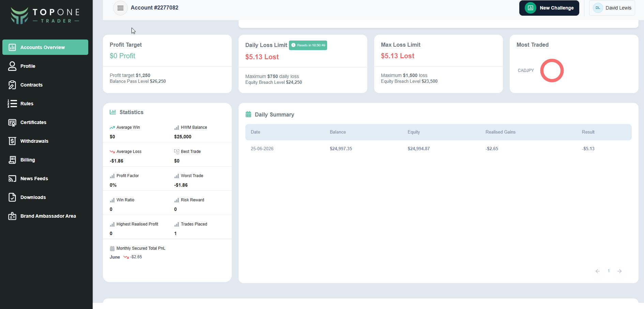Click the Withdrawals dollar icon
Viewport: 644px width, 309px height.
[12, 141]
